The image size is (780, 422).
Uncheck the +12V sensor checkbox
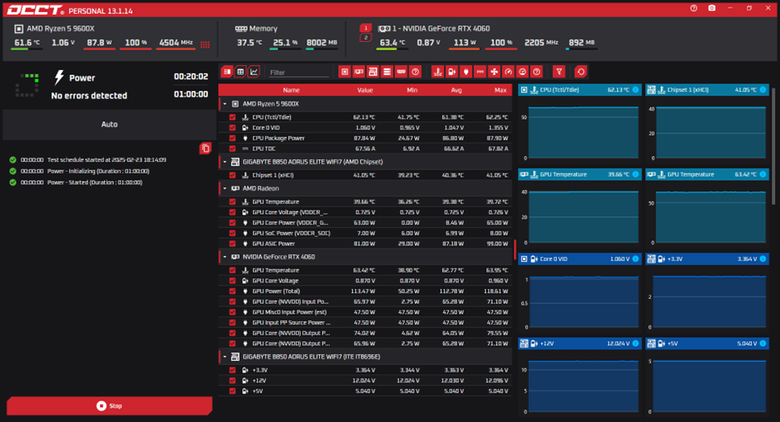coord(232,381)
